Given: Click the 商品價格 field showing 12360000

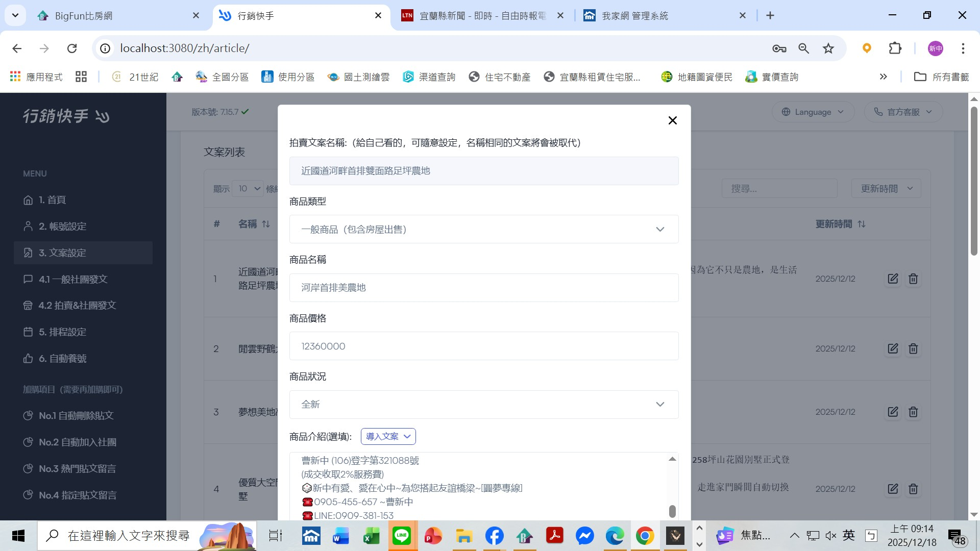Looking at the screenshot, I should coord(483,346).
